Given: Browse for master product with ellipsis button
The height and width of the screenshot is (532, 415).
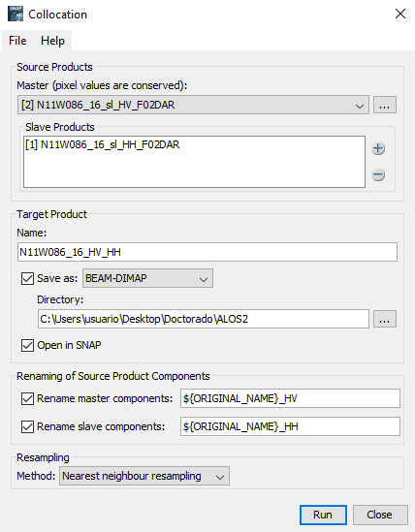Looking at the screenshot, I should pyautogui.click(x=384, y=105).
